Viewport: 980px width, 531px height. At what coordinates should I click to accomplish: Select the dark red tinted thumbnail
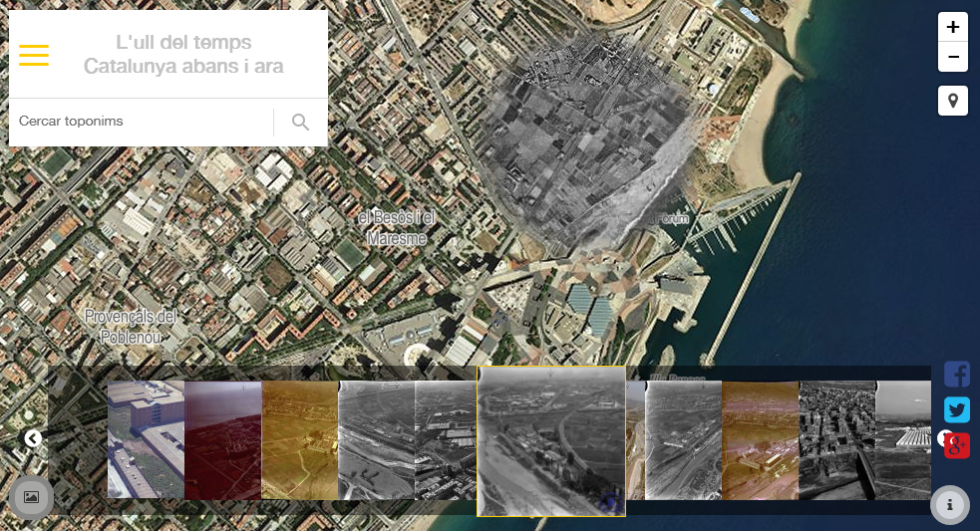point(222,439)
